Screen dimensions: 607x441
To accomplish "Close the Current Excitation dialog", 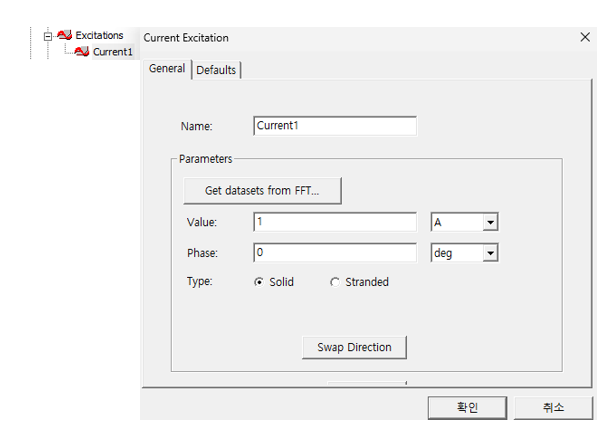I will tap(585, 37).
